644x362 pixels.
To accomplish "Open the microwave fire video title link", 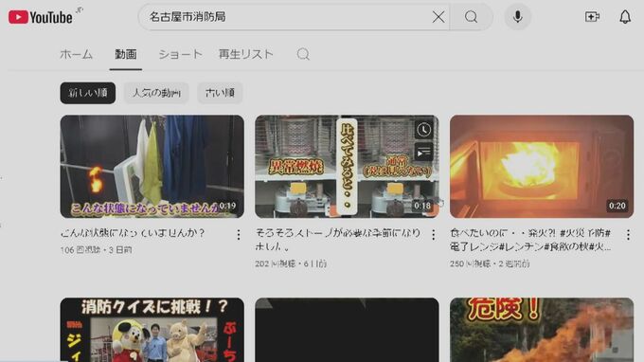I will point(530,240).
